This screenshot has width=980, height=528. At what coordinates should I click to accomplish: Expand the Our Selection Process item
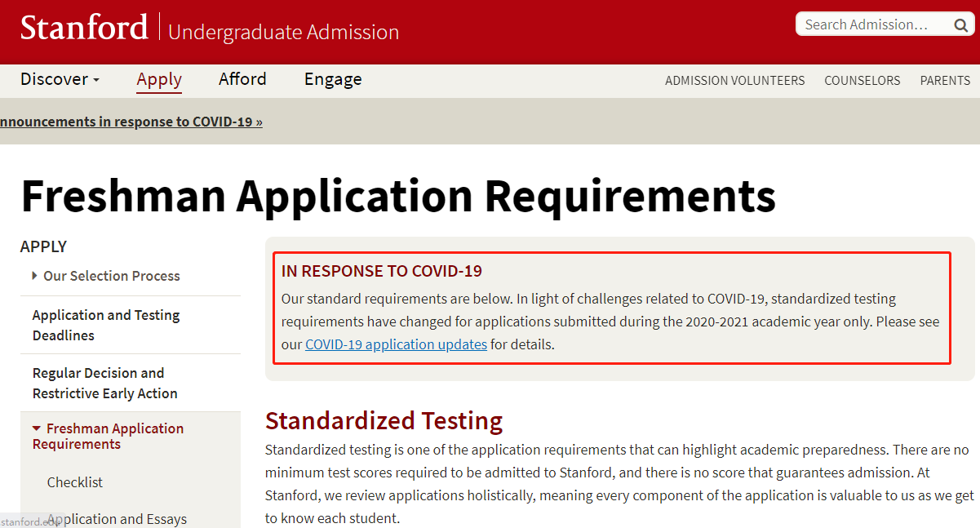point(106,276)
